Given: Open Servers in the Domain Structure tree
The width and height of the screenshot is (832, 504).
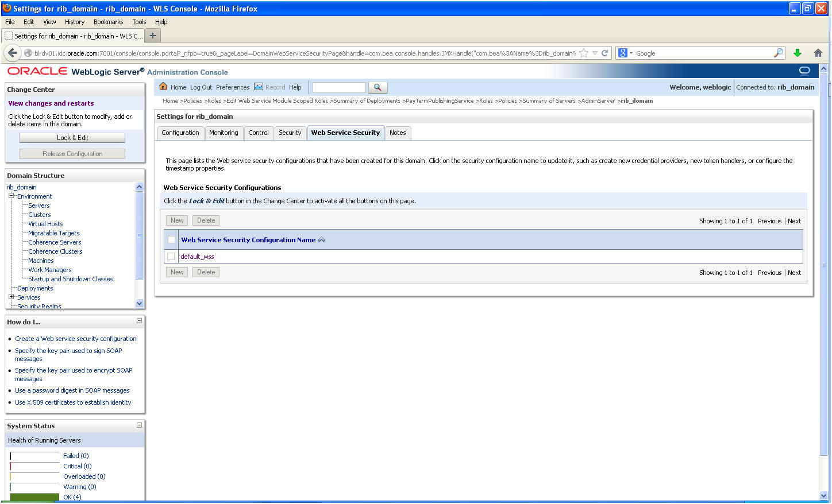Looking at the screenshot, I should click(x=39, y=206).
